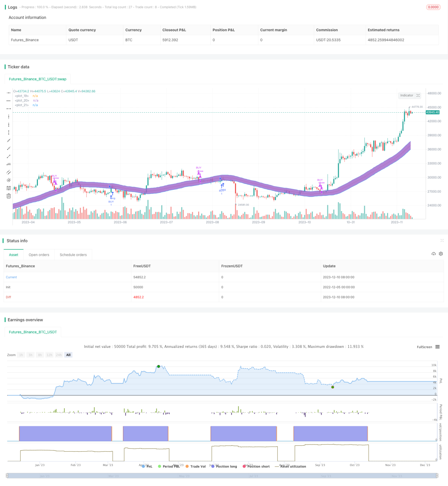448x486 pixels.
Task: Select the horizontal line drawing tool
Action: click(x=9, y=93)
